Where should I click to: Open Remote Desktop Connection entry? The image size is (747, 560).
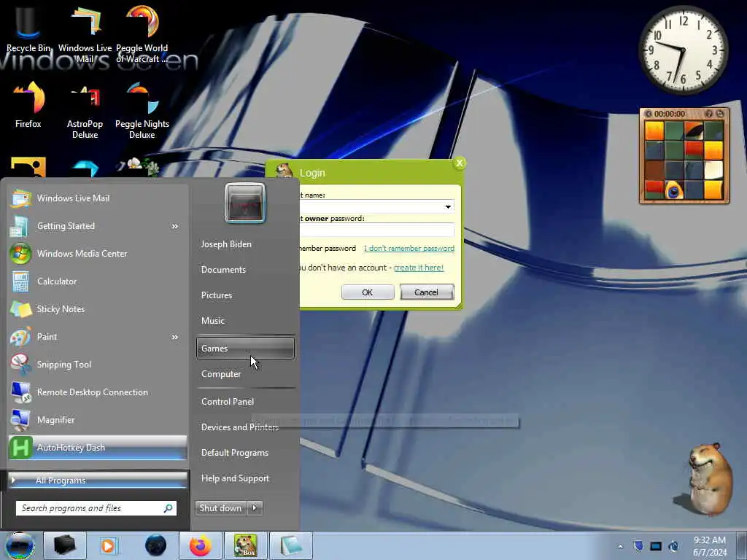tap(98, 392)
